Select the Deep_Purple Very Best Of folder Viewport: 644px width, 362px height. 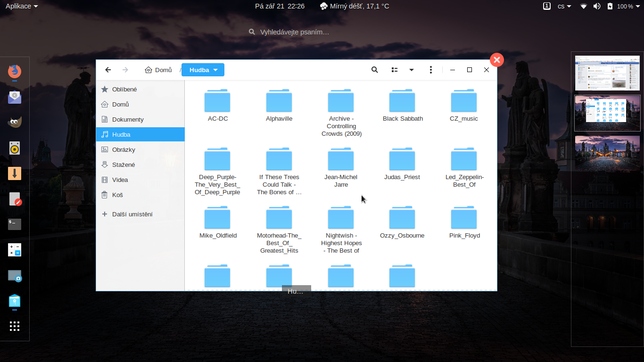pos(217,171)
